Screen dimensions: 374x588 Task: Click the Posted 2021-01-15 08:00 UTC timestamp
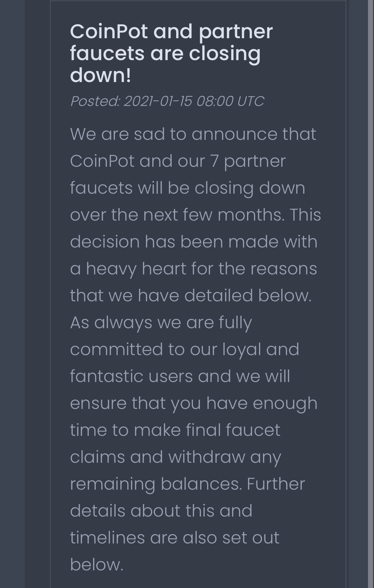(167, 101)
